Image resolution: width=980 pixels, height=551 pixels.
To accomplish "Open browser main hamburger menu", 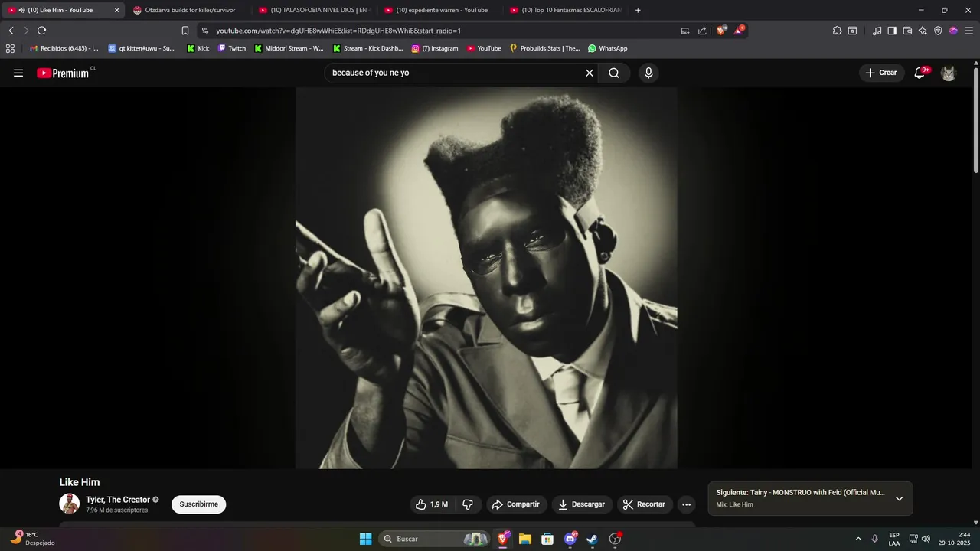I will pos(968,31).
